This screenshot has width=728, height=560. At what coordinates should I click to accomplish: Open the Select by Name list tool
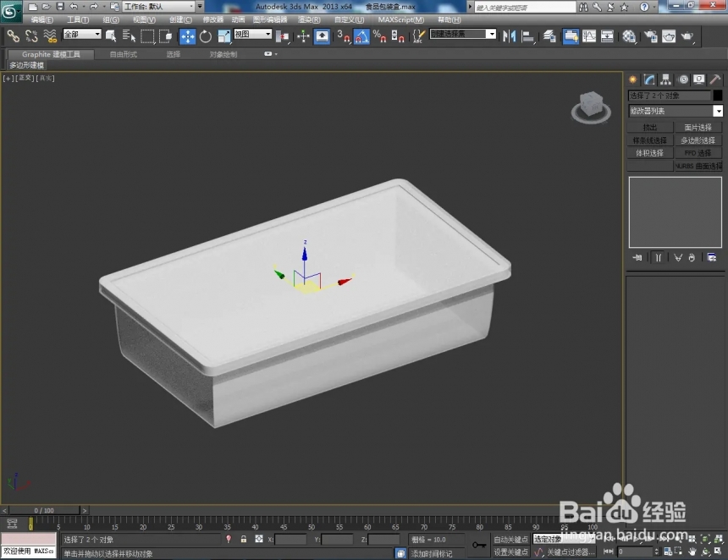(129, 36)
